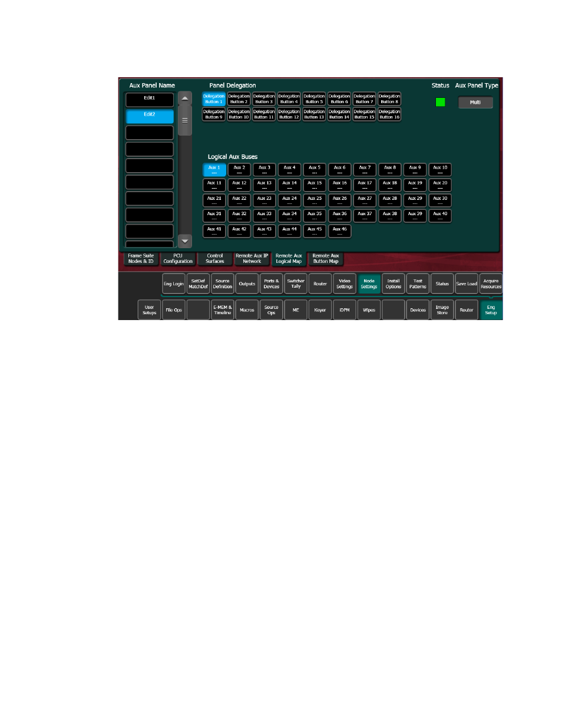Open Image Store menu
562x728 pixels.
coord(442,310)
